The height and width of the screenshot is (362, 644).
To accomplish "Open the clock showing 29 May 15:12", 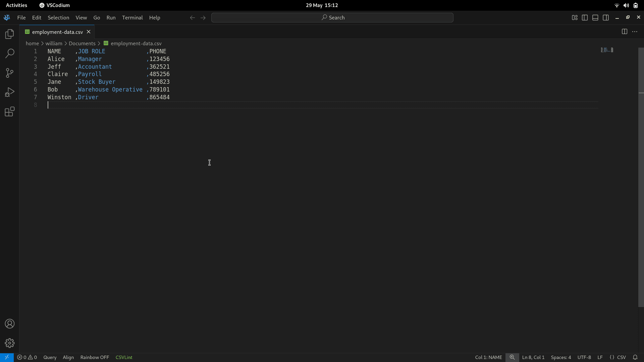I will (322, 5).
